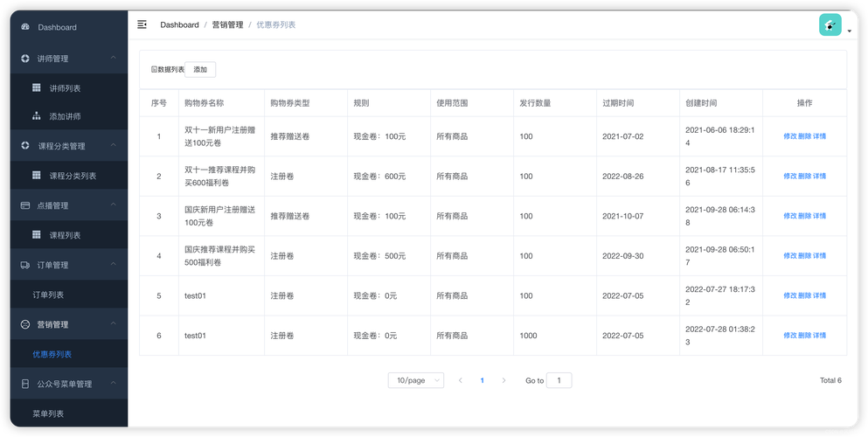Viewport: 868px width, 437px height.
Task: Click the Go to page input
Action: [x=559, y=380]
